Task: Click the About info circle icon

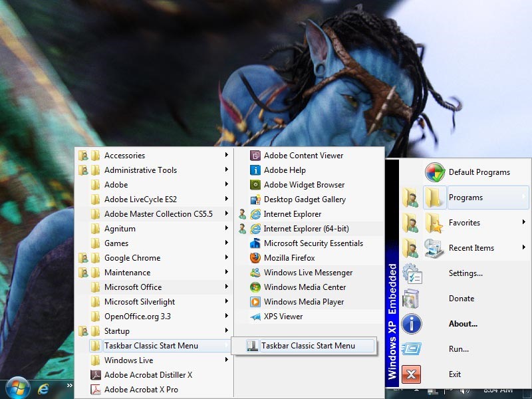Action: 412,324
